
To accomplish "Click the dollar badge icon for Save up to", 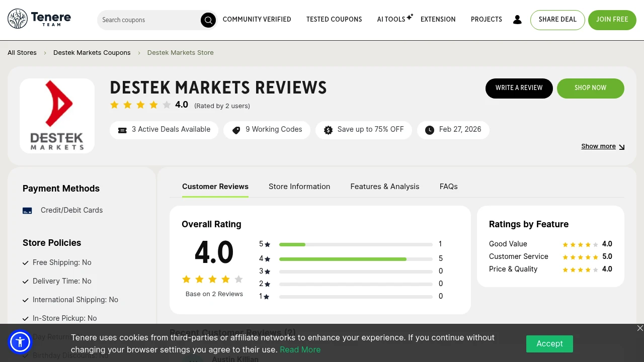I will click(328, 130).
